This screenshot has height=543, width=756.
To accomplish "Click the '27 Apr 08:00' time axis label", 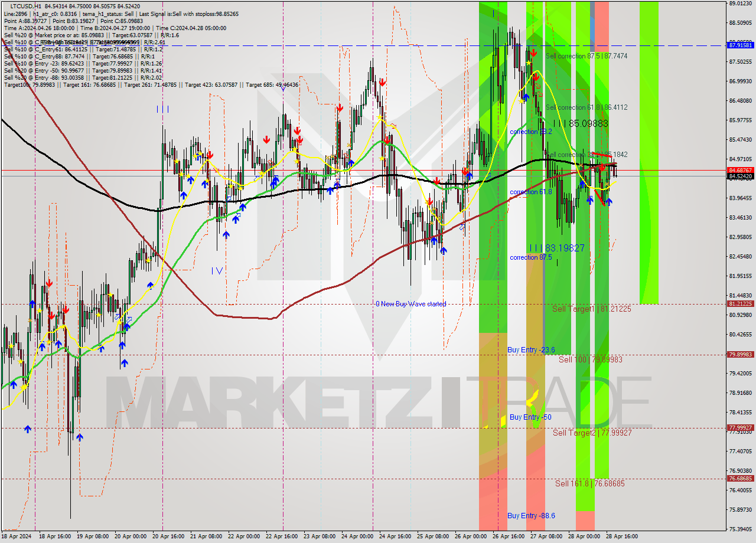I will tap(546, 537).
